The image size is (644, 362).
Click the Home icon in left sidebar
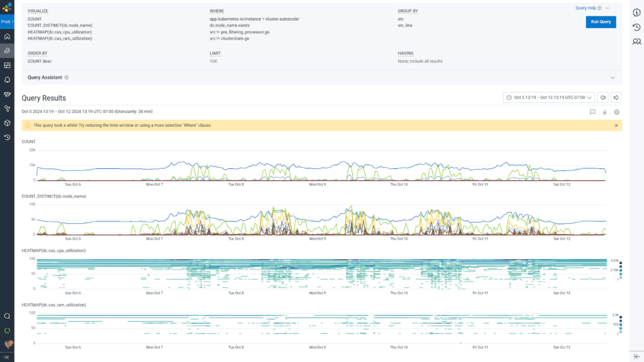7,36
